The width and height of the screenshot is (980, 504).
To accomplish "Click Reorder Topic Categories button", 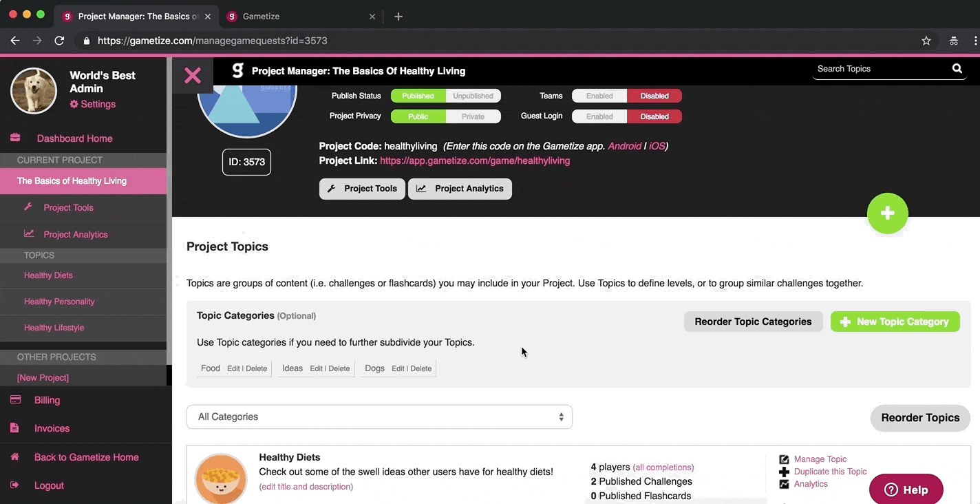I will point(753,322).
